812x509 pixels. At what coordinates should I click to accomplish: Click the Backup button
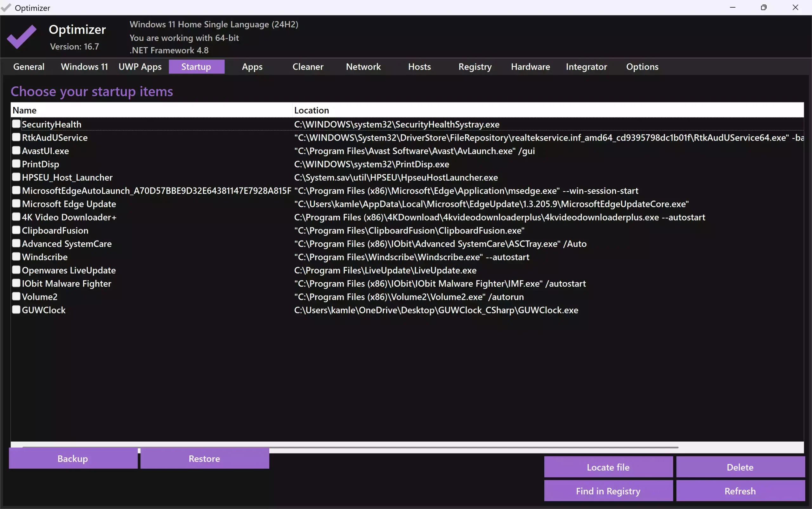coord(73,459)
